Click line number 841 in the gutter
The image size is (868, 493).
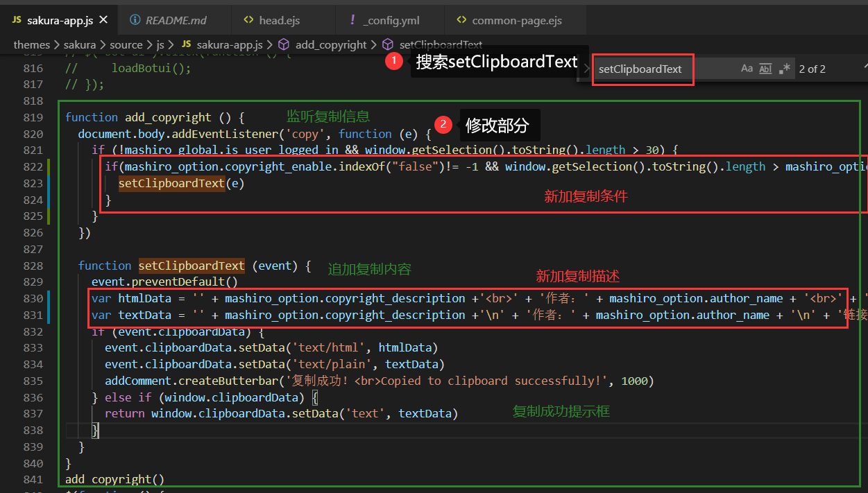(x=33, y=479)
